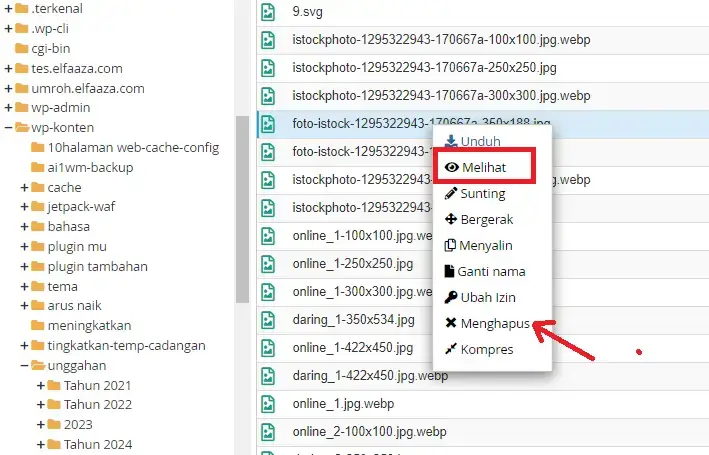
Task: Click file icon of istockphoto-1295322943-170667a-100x100.jpg.webp
Action: tap(268, 40)
